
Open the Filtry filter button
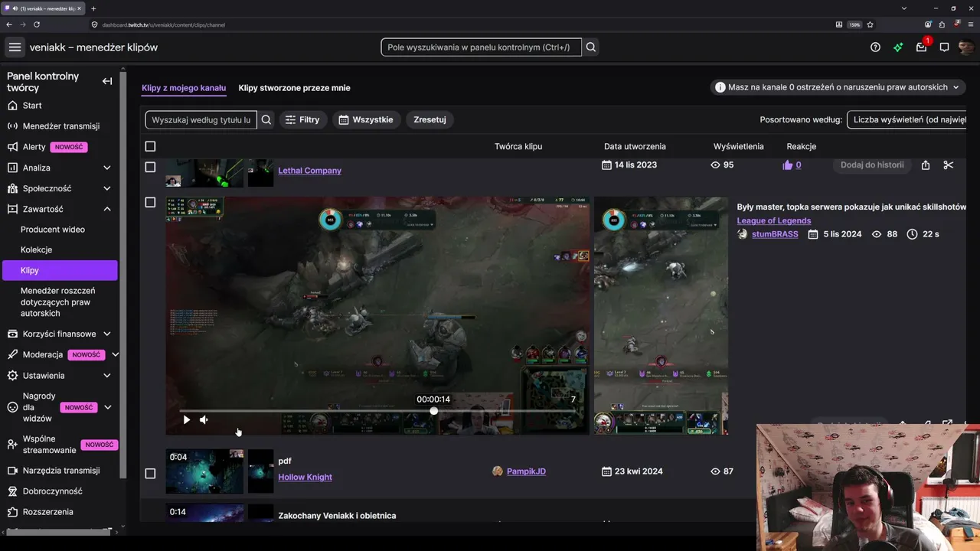coord(303,119)
